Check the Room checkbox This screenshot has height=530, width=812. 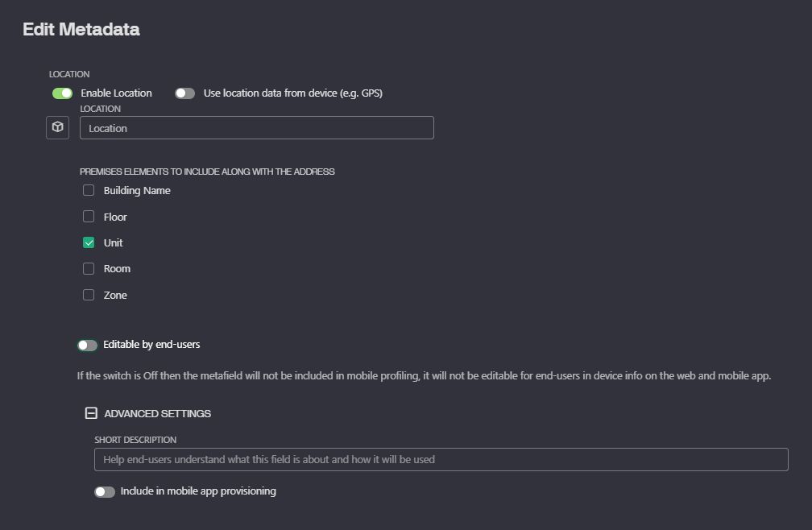(89, 268)
